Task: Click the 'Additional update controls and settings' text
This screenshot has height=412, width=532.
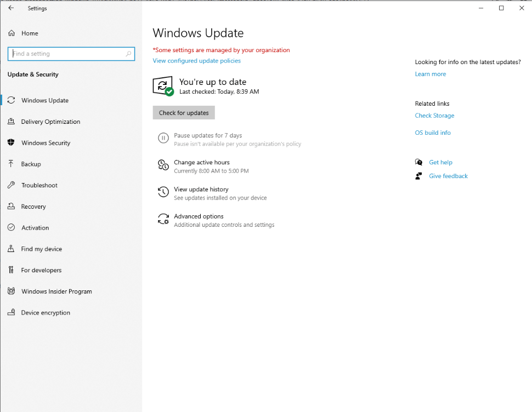Action: click(224, 225)
